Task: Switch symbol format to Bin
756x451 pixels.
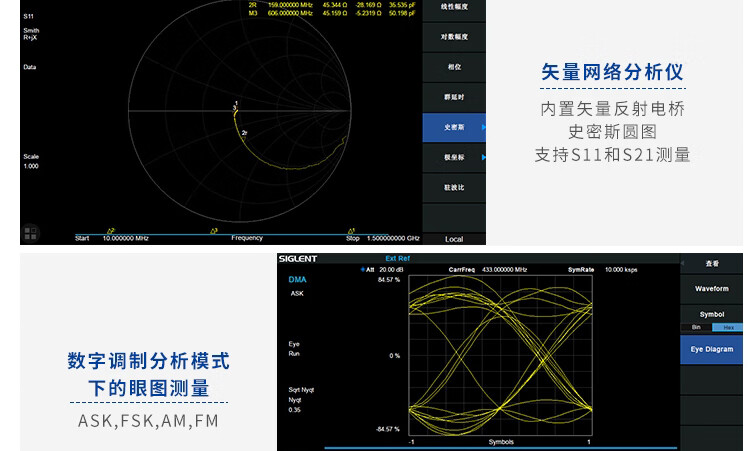Action: tap(696, 327)
